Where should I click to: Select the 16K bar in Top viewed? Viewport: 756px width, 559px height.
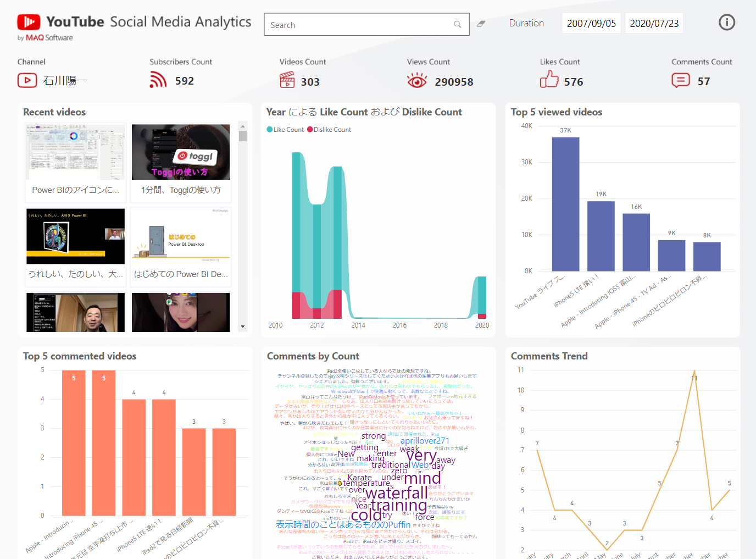click(636, 242)
